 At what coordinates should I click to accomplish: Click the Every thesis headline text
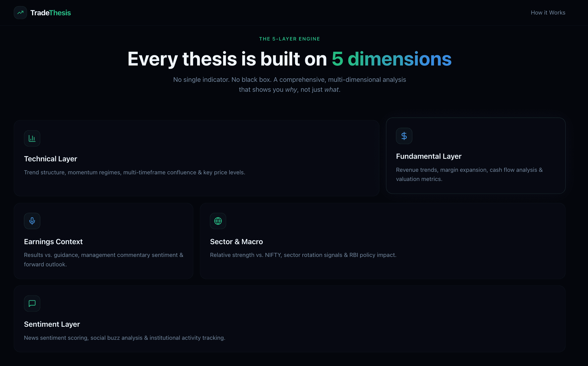tap(289, 59)
